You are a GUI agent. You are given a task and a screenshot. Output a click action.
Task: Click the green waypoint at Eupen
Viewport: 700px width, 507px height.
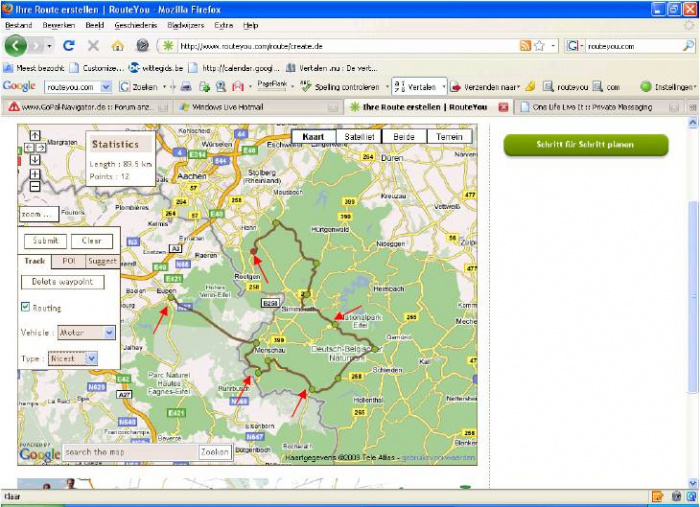point(171,297)
